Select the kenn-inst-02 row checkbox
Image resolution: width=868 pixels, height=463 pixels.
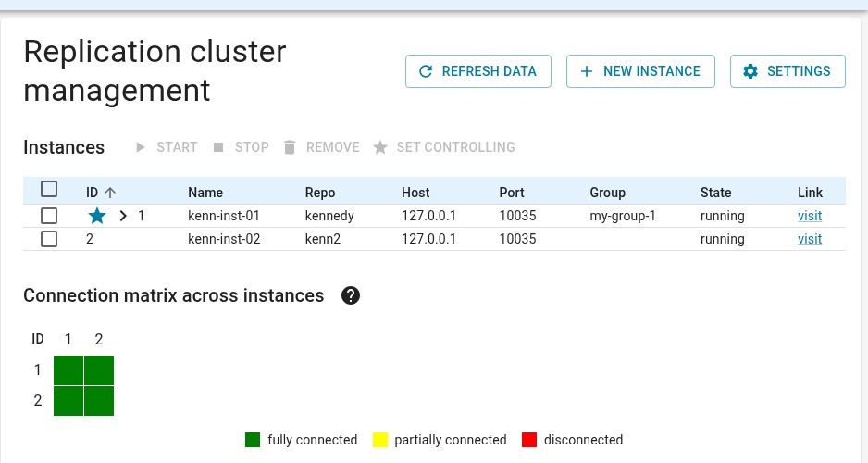coord(49,239)
